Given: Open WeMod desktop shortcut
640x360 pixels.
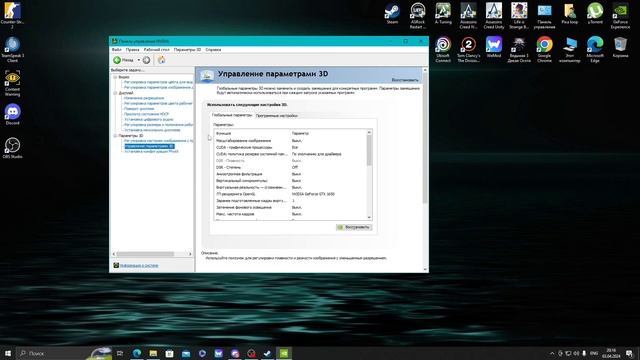Looking at the screenshot, I should (493, 48).
